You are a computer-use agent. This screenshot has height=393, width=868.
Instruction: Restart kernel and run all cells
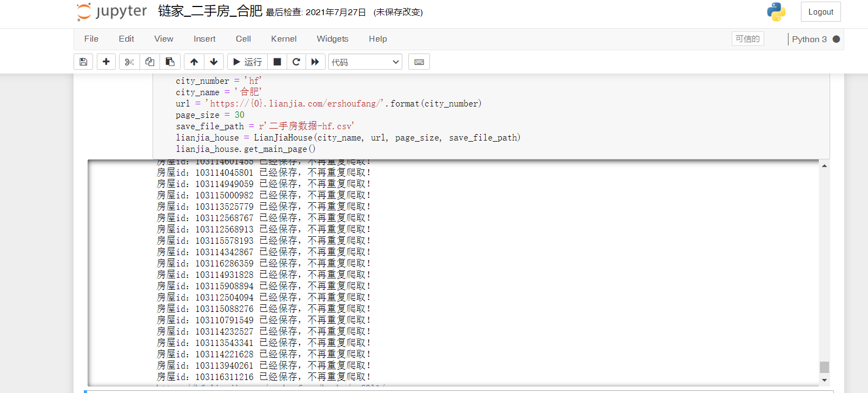tap(315, 62)
